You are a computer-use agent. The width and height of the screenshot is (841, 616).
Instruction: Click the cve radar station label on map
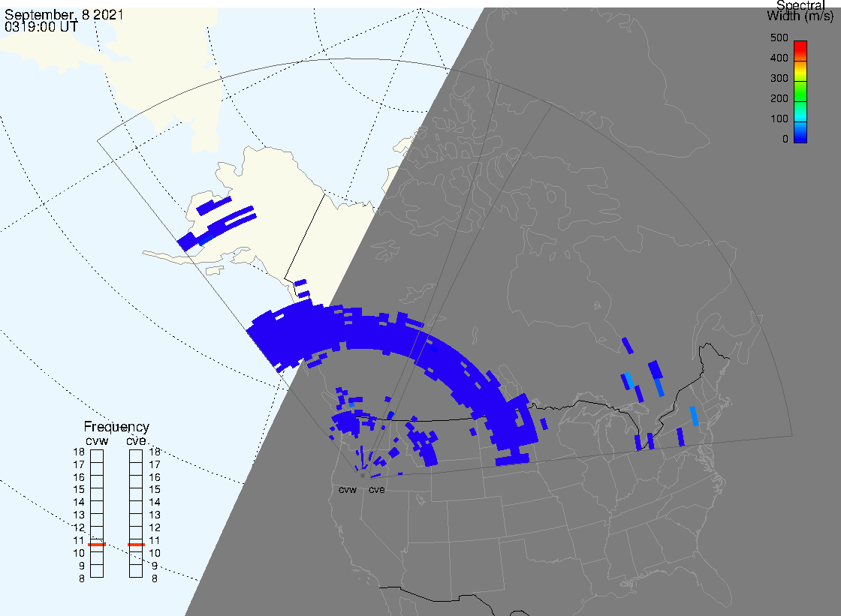376,490
